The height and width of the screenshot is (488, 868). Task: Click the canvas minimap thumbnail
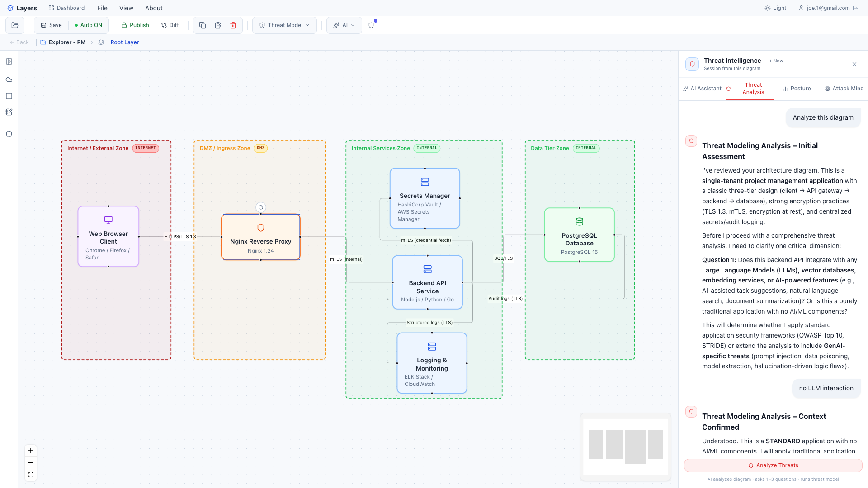(626, 447)
